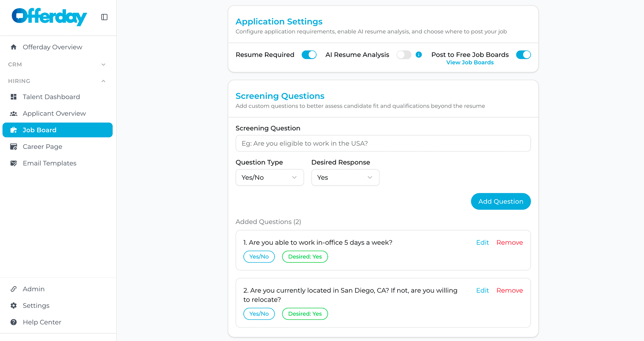Click Yes/No tag on in-office question

coord(259,257)
